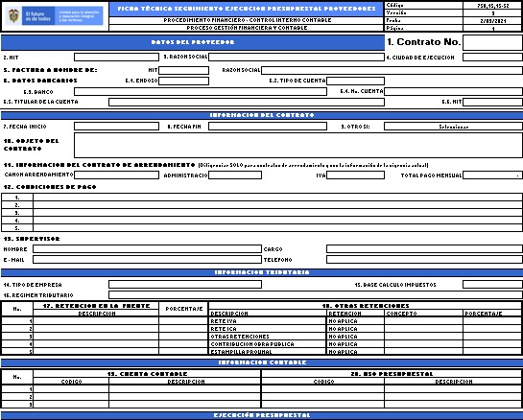Click the Concepto cell for RETE IVA

(x=423, y=320)
